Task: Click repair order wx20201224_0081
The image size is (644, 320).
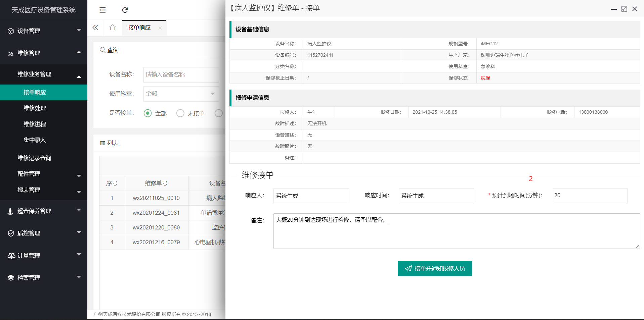Action: tap(156, 213)
